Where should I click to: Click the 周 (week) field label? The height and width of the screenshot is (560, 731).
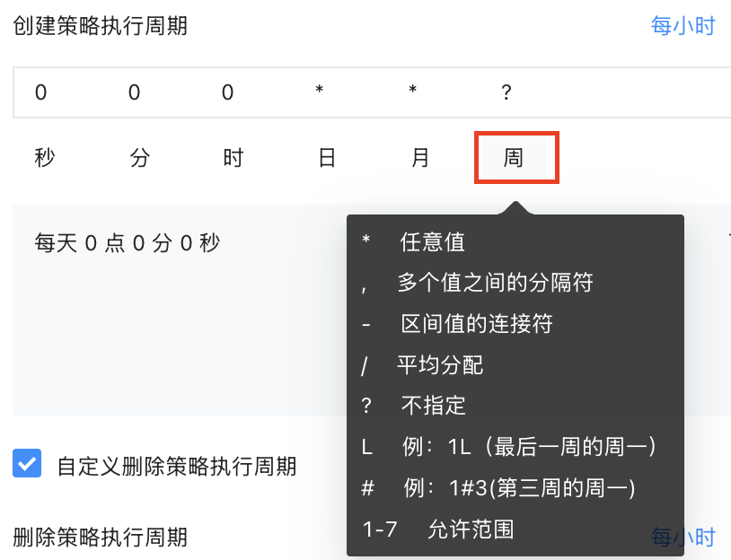[515, 159]
